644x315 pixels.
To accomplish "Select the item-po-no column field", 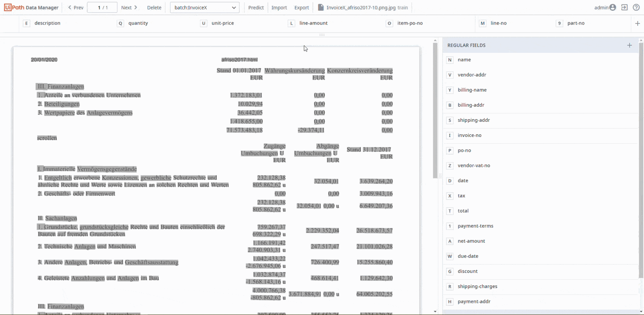I will click(x=410, y=23).
